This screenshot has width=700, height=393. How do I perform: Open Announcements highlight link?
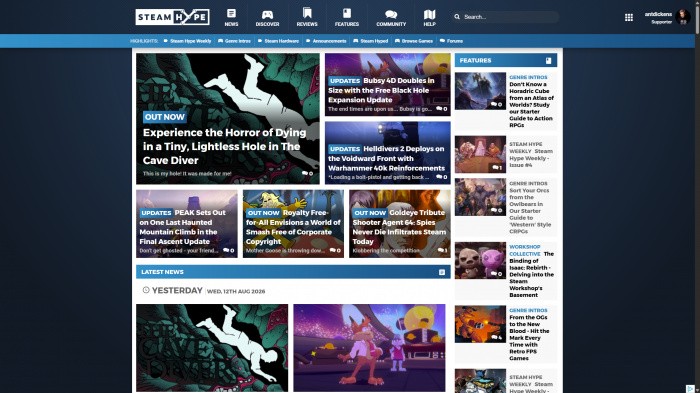(326, 41)
